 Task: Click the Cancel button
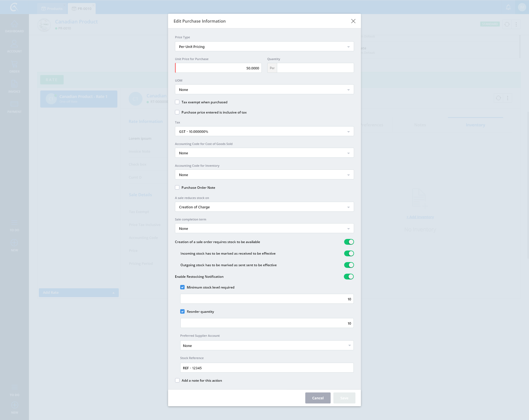click(x=318, y=398)
